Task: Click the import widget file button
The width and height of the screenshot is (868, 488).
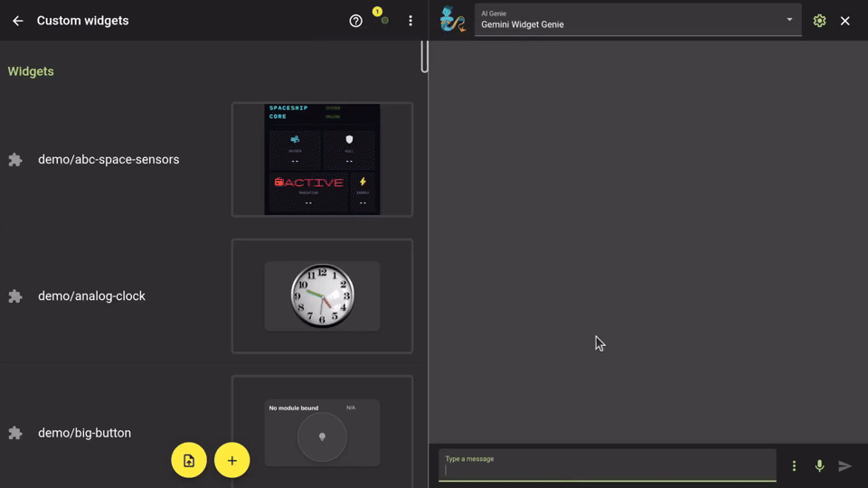Action: [x=189, y=460]
